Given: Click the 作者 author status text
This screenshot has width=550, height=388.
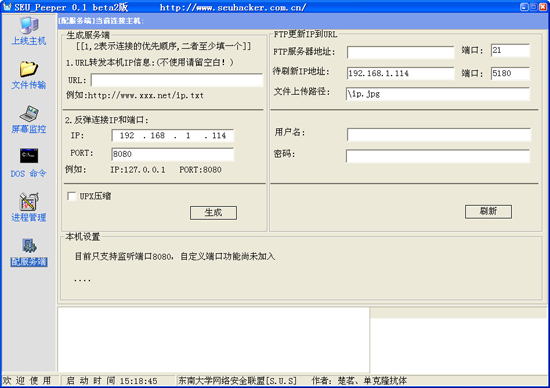Looking at the screenshot, I should point(359,381).
